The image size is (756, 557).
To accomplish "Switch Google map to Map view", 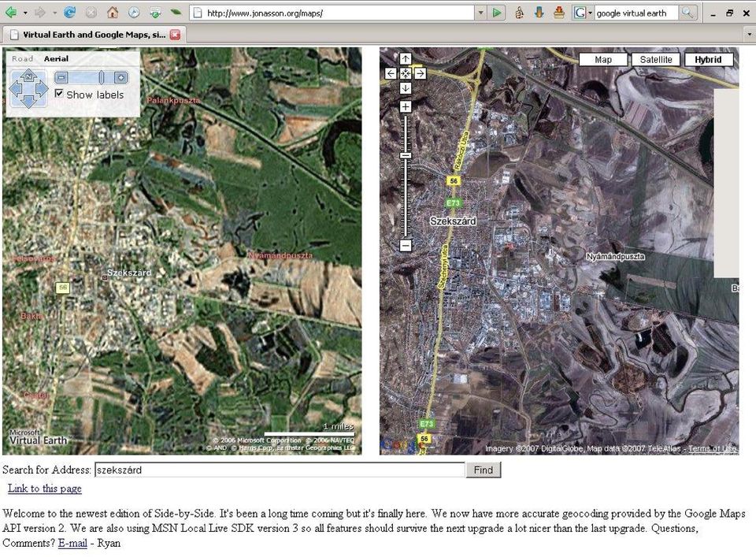I will click(603, 60).
